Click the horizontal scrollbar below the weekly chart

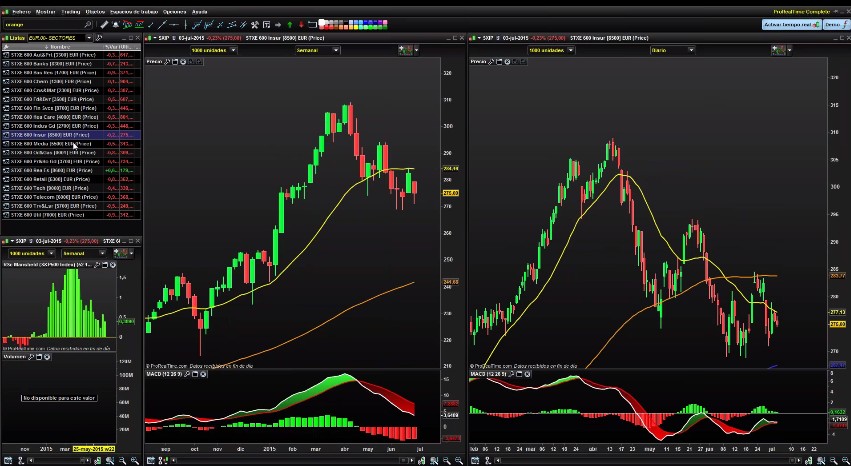point(293,461)
